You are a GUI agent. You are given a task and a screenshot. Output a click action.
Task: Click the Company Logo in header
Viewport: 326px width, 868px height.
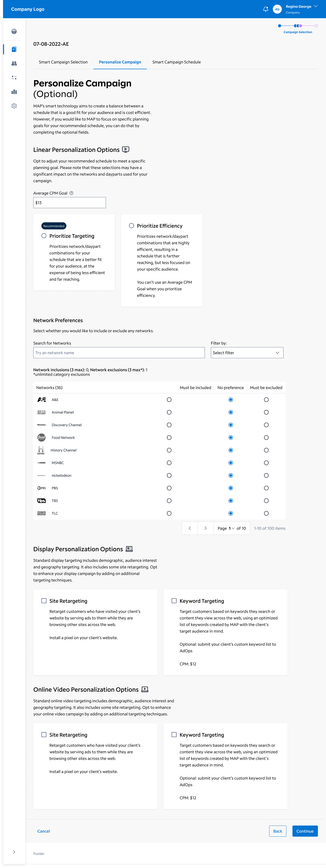tap(28, 9)
